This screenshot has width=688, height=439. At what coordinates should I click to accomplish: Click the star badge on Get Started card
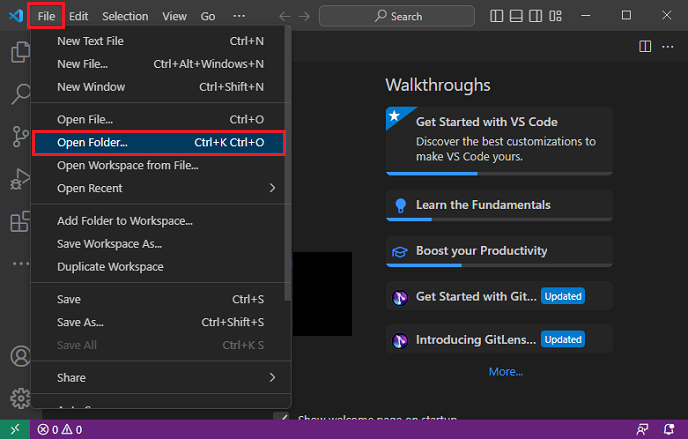(x=394, y=116)
